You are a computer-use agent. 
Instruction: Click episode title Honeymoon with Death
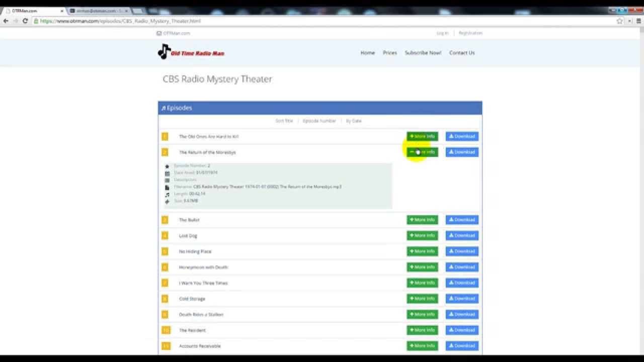click(203, 267)
